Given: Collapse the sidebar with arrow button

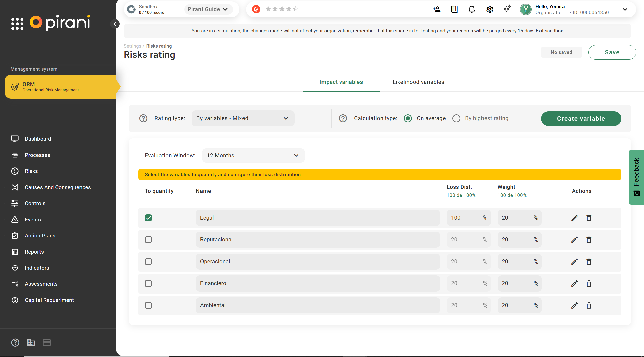Looking at the screenshot, I should 115,24.
